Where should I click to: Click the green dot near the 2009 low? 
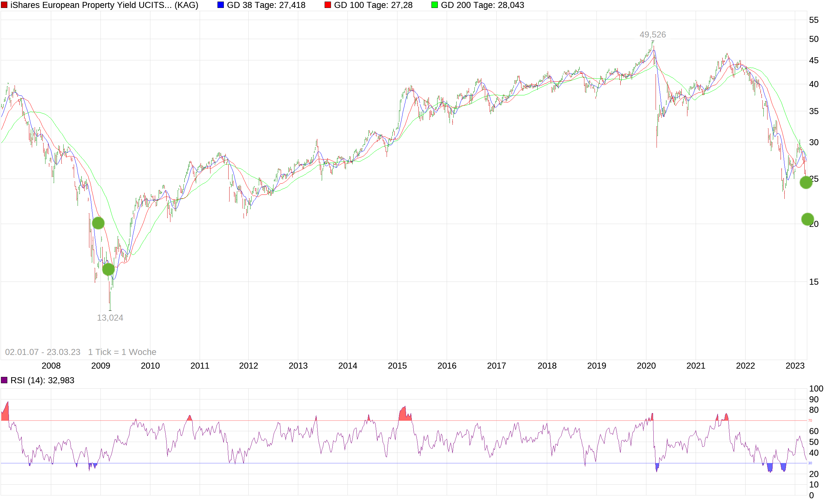pyautogui.click(x=108, y=269)
